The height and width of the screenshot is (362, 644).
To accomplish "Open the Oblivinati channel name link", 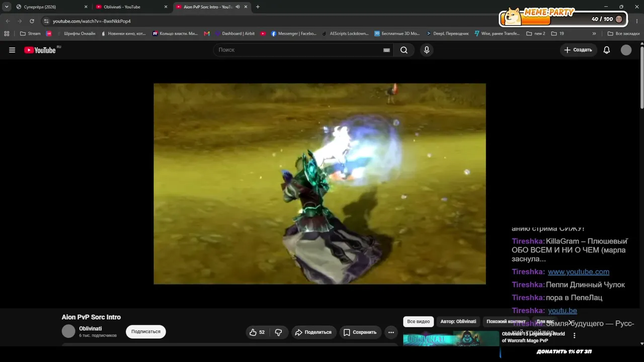I will point(91,329).
